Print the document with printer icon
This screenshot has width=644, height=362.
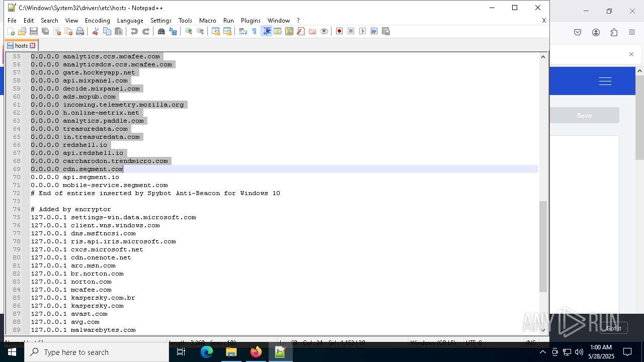coord(80,31)
